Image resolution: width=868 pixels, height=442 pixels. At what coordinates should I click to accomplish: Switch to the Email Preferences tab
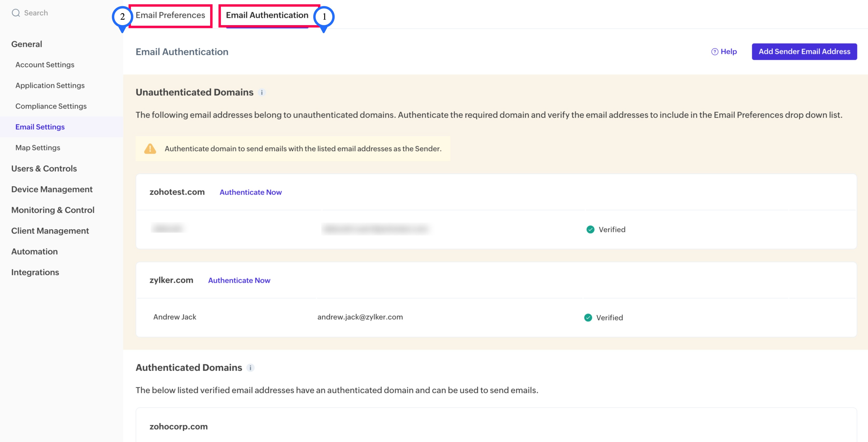coord(170,15)
